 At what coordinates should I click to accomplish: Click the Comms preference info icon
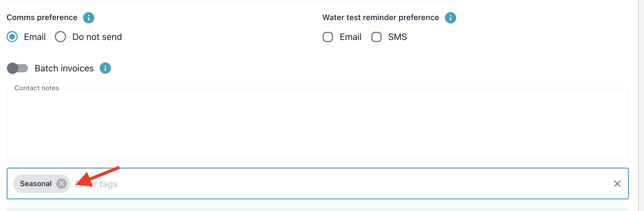89,18
